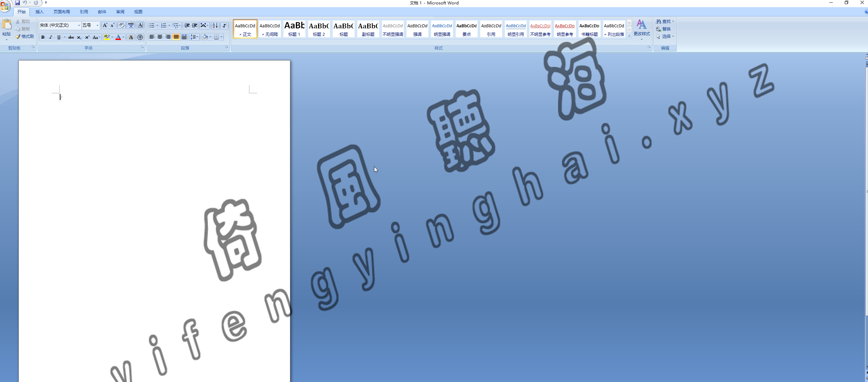Redo using the quick access toolbar

[36, 3]
